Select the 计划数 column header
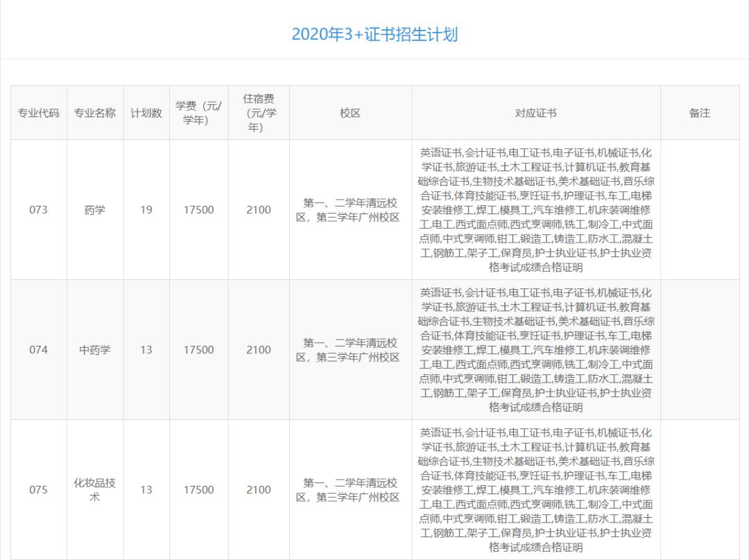This screenshot has height=560, width=749. [146, 111]
